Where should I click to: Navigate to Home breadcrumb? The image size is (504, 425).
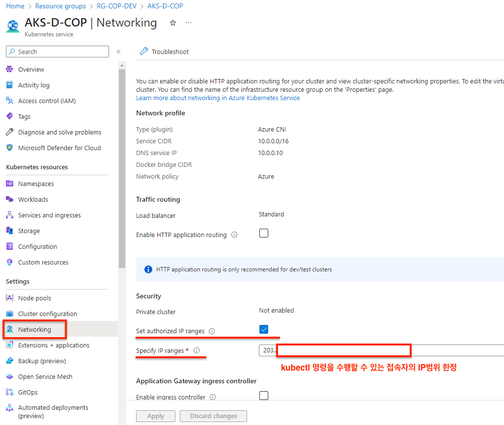coord(15,6)
